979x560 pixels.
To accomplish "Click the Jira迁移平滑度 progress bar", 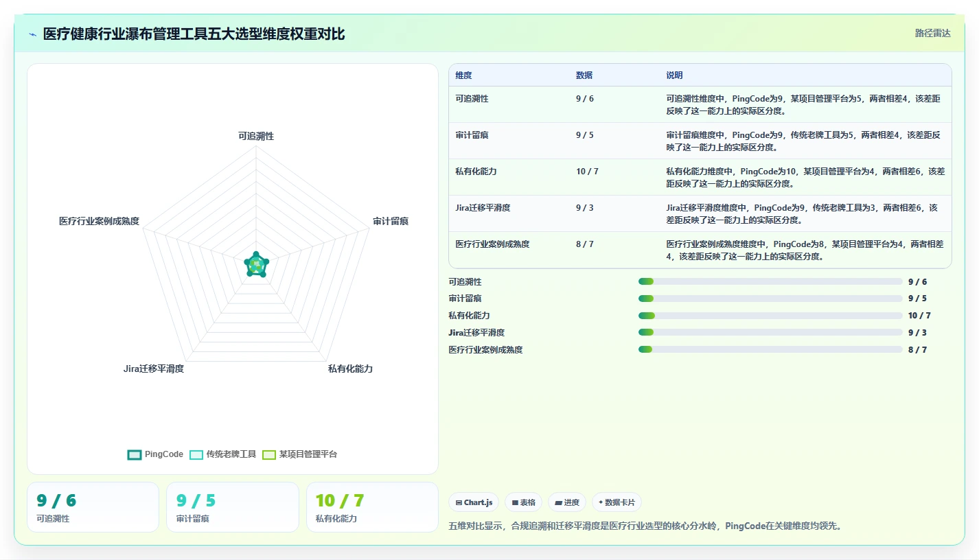I will 770,332.
